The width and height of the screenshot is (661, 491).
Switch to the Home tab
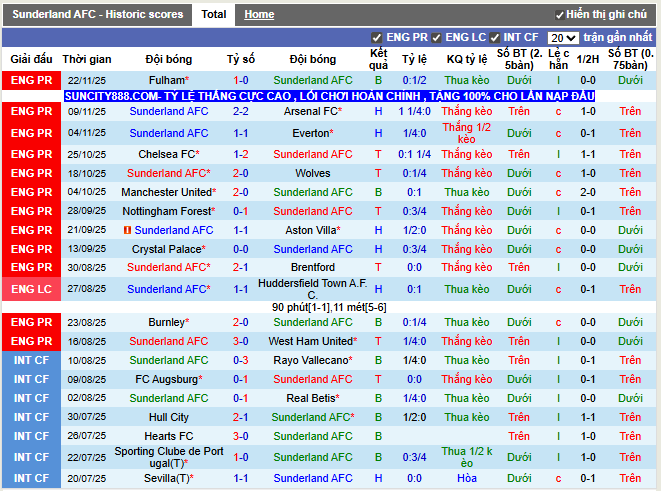259,14
